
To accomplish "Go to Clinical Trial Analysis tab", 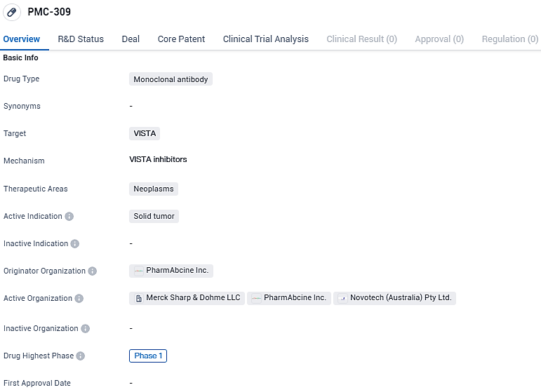I will pos(265,39).
